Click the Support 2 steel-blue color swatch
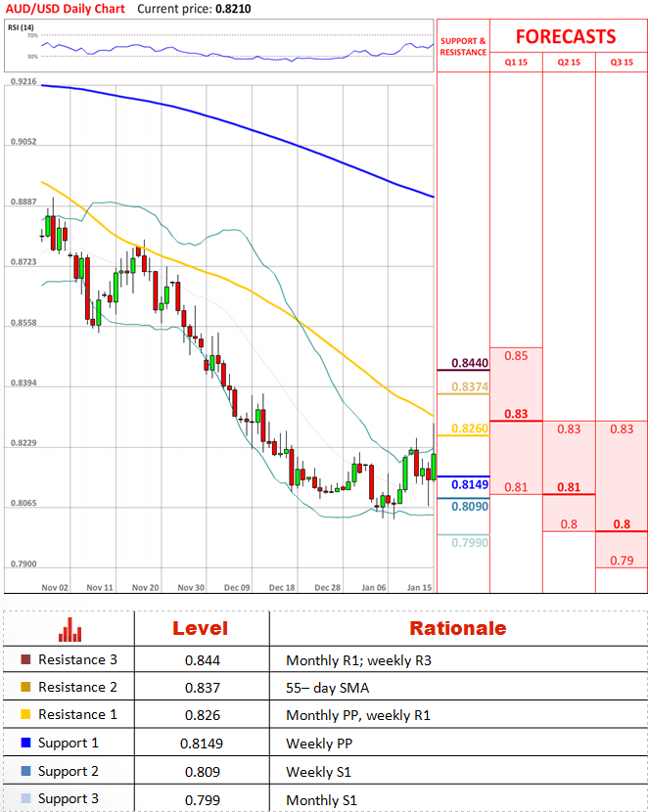Screen dimensions: 648x812 point(25,771)
